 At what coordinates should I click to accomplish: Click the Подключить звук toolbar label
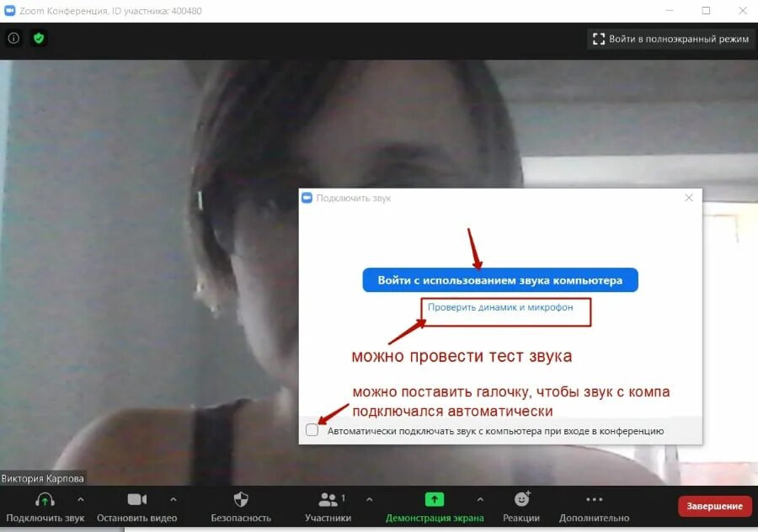pos(45,518)
